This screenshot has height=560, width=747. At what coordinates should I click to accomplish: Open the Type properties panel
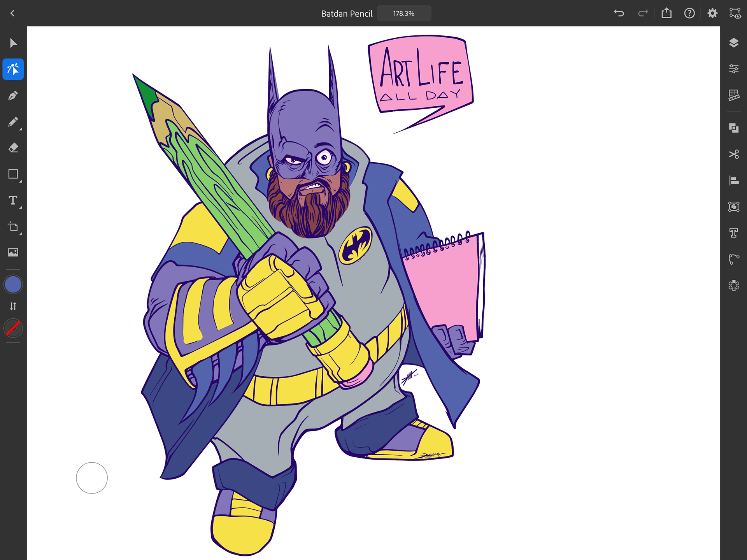coord(734,233)
